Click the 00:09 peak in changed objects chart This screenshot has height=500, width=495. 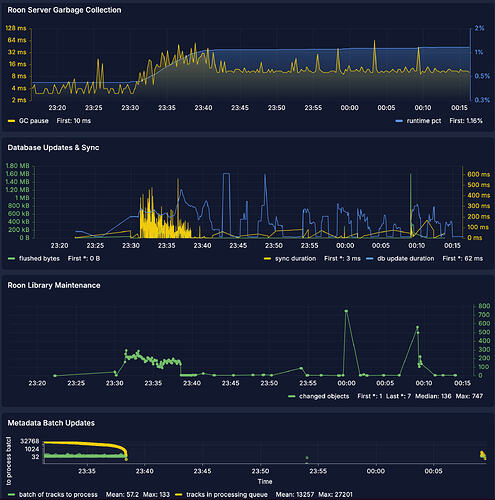coord(417,327)
